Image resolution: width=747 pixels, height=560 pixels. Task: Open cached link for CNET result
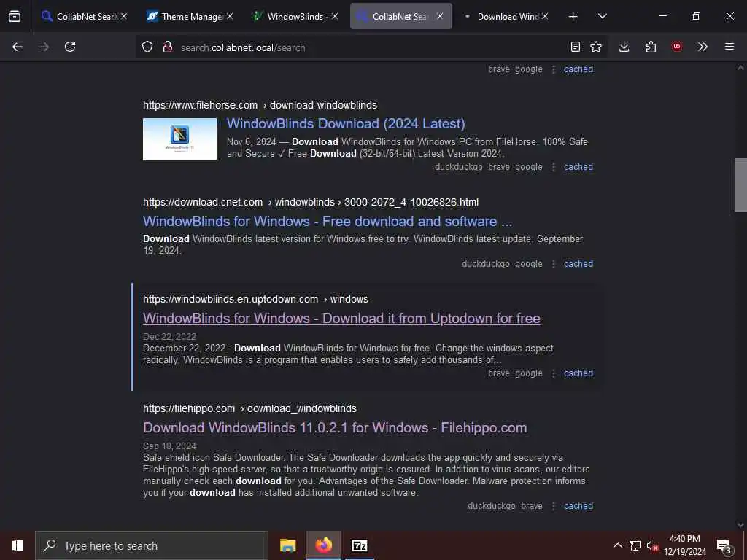tap(578, 264)
